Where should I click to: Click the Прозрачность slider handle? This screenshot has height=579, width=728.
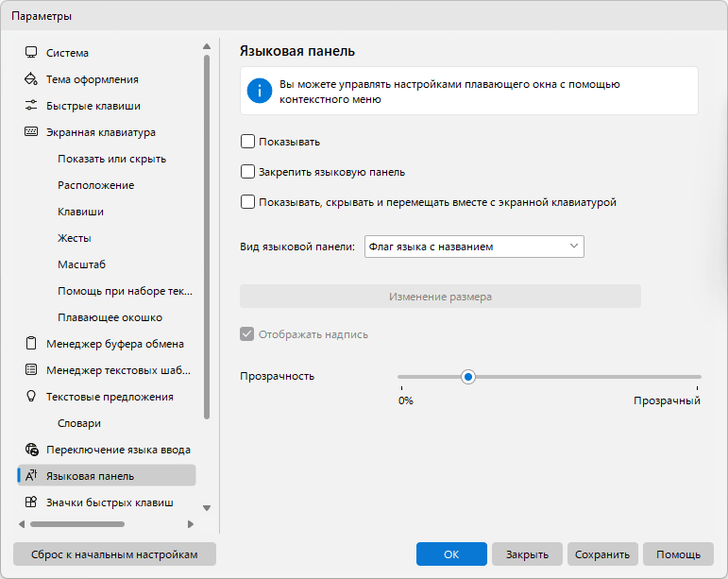468,377
